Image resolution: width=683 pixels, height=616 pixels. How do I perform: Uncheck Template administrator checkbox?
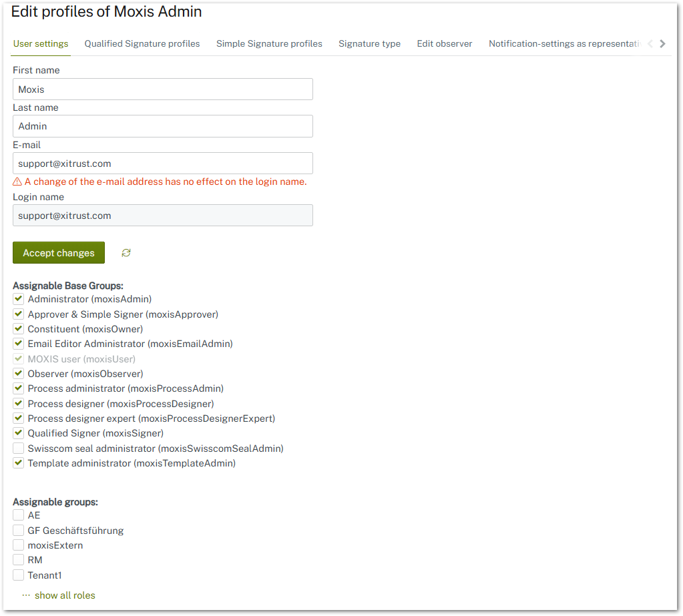[19, 463]
